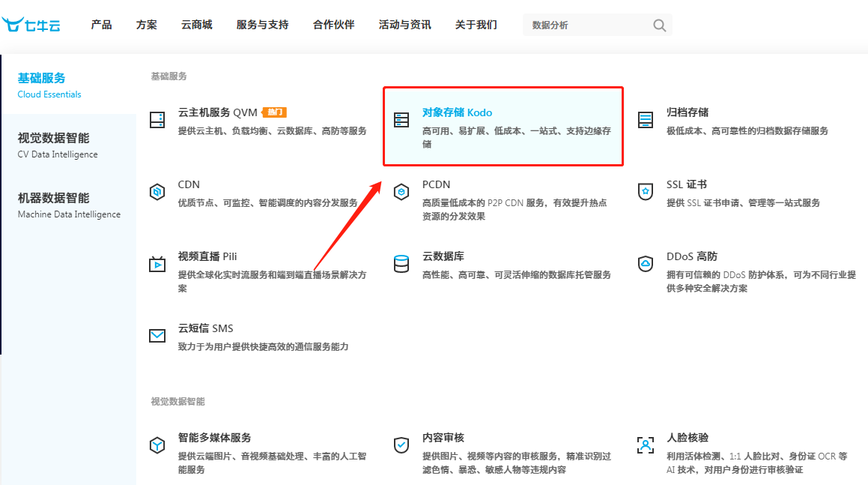868x485 pixels.
Task: Click the DDoS description 拥有可信赖的 DDoS 防护体系
Action: tap(761, 282)
